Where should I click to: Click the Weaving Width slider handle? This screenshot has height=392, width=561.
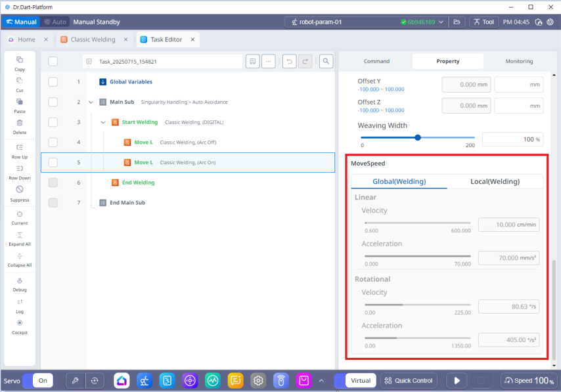pyautogui.click(x=418, y=138)
